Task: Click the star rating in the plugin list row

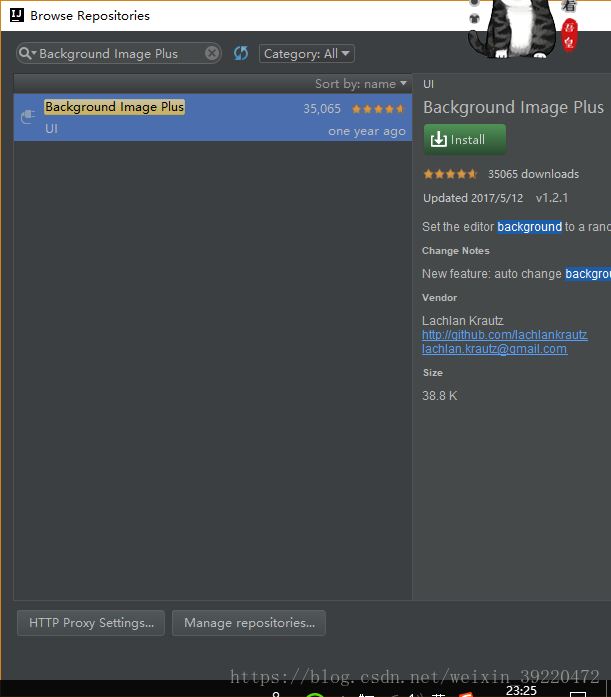Action: point(378,109)
